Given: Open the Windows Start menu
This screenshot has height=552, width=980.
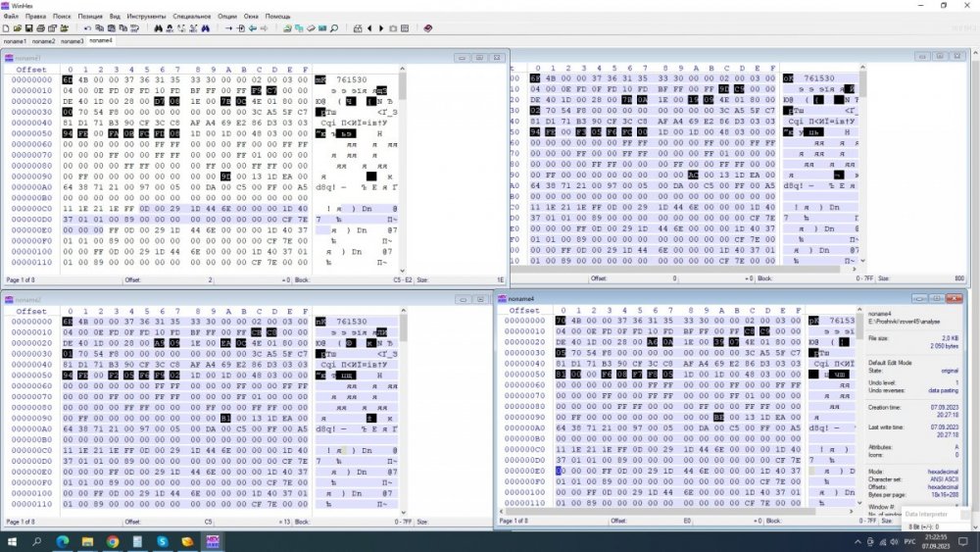Looking at the screenshot, I should 11,541.
